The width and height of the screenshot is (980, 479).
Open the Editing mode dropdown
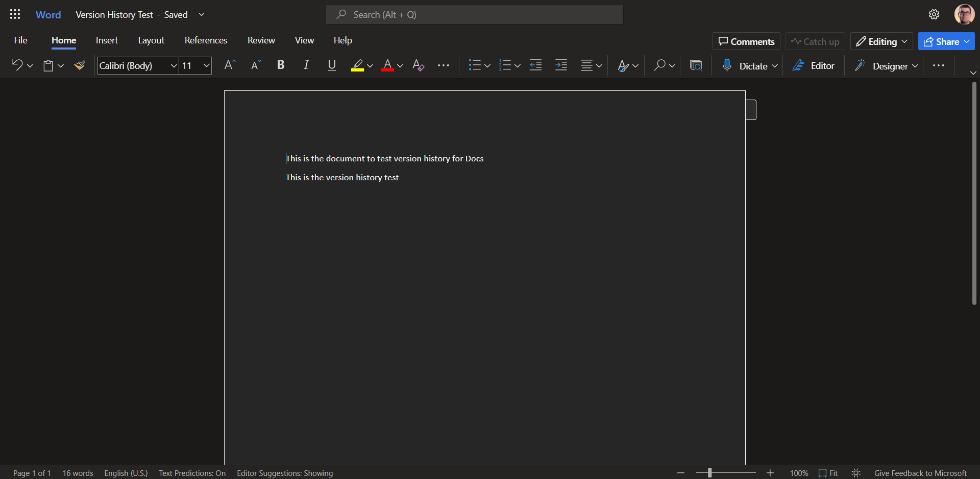pos(881,41)
